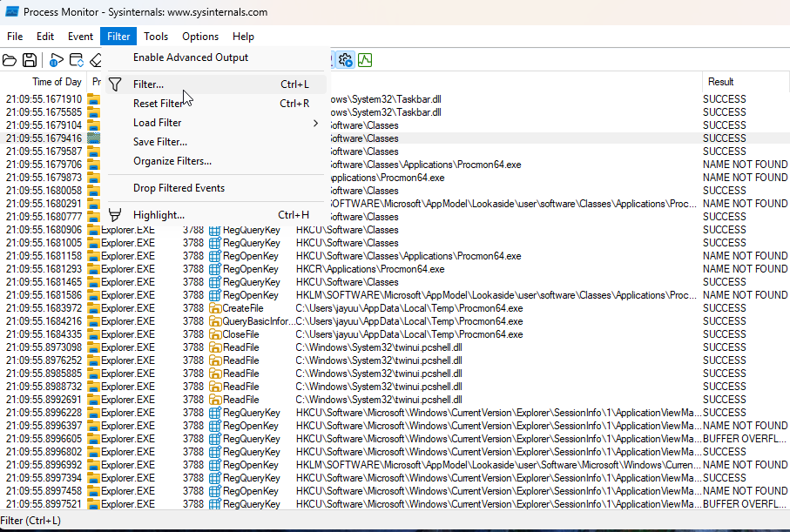
Task: Click the QueryBasicInfor... operation text
Action: tap(259, 321)
